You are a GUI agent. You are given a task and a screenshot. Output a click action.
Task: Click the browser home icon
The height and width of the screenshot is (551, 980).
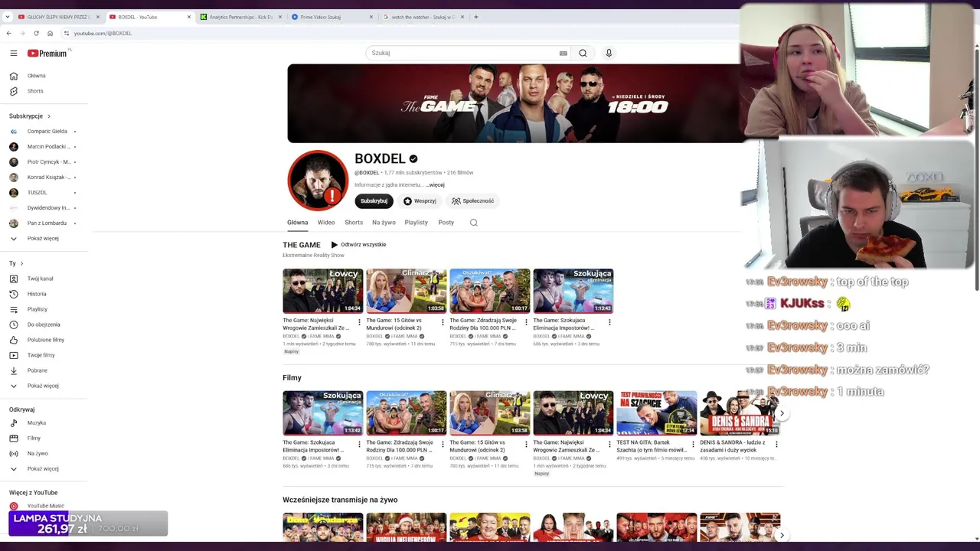[x=50, y=33]
